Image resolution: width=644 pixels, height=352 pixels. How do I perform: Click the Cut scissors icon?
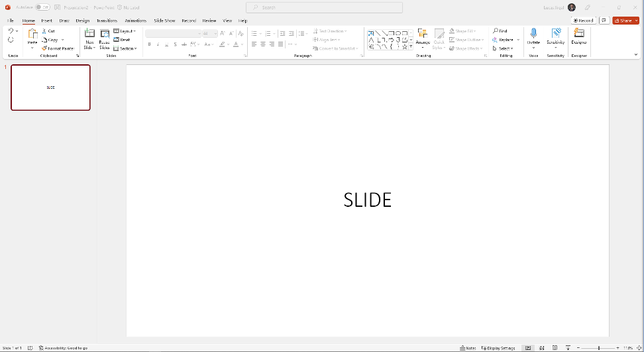click(44, 31)
